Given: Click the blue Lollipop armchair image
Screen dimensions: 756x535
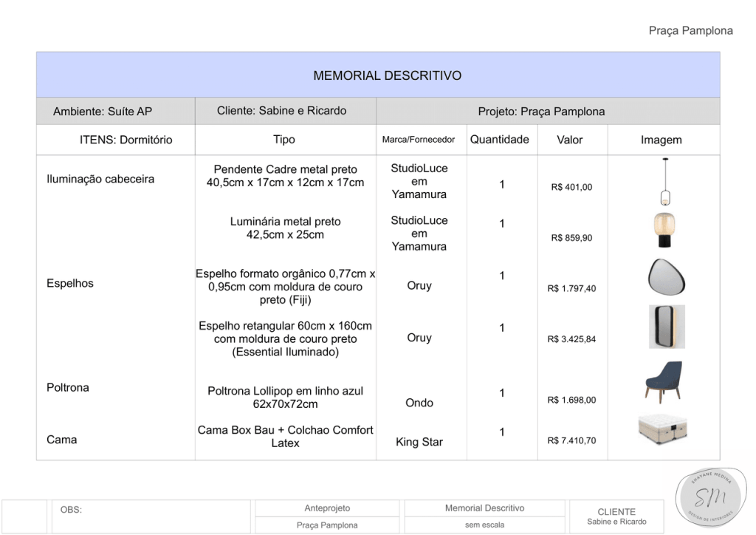Looking at the screenshot, I should point(661,382).
